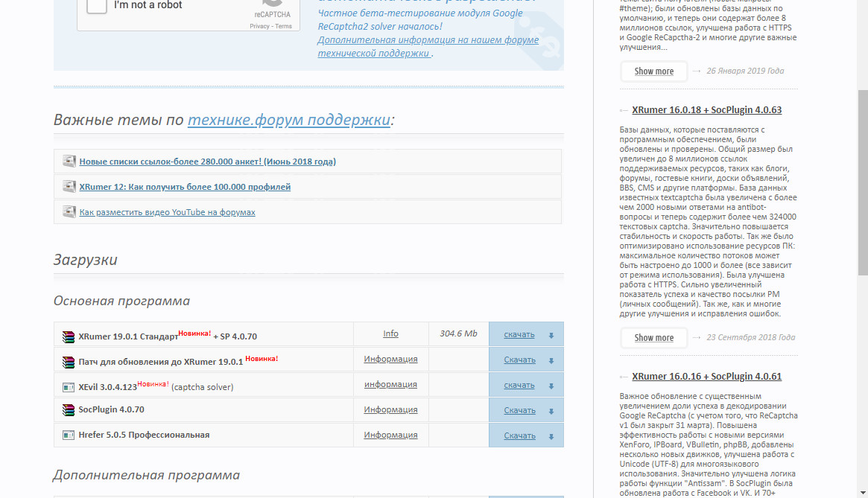
Task: Click the WinRAR archive icon beside XRumer 19.0.1 Стандарт
Action: pos(69,336)
